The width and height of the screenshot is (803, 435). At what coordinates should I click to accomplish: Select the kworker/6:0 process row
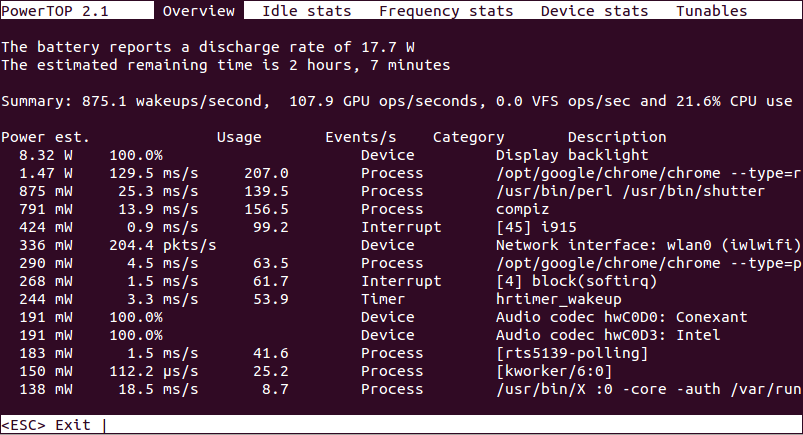(402, 371)
